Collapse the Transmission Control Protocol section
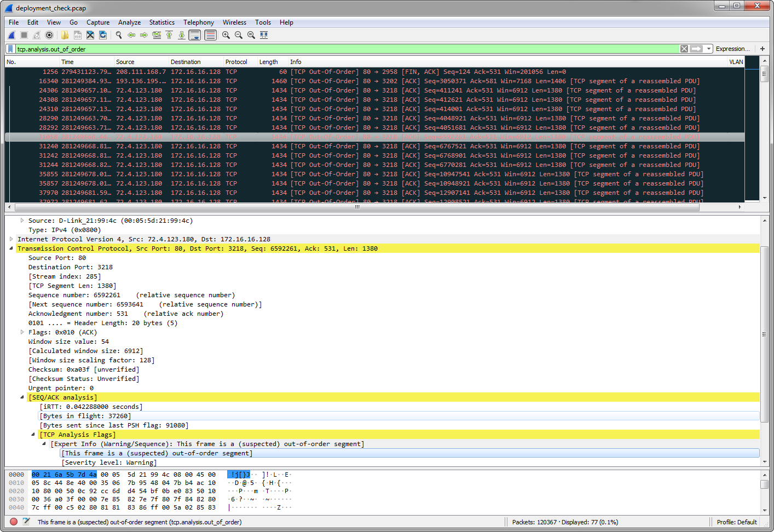The height and width of the screenshot is (532, 774). pos(11,248)
